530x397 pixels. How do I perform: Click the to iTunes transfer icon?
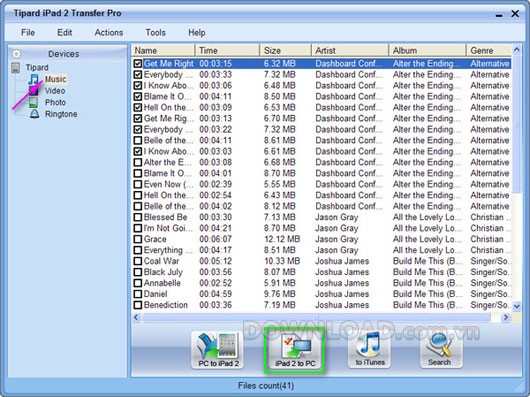(x=370, y=349)
